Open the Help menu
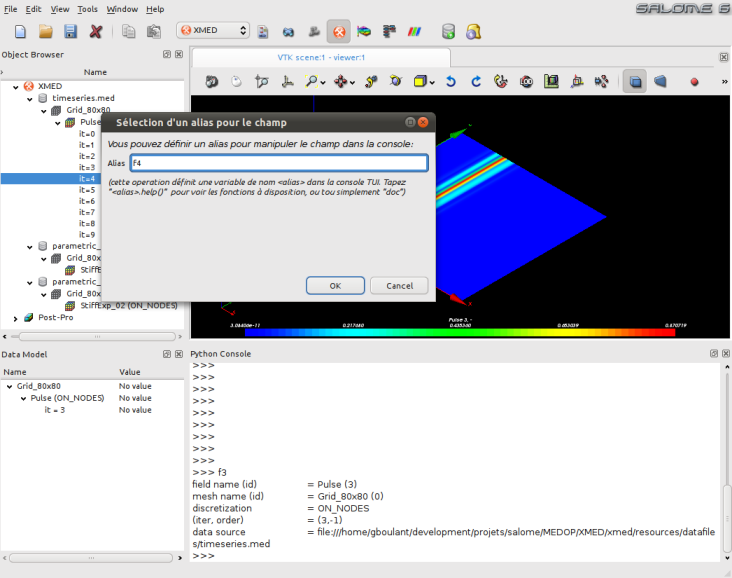The height and width of the screenshot is (578, 732). pyautogui.click(x=155, y=9)
